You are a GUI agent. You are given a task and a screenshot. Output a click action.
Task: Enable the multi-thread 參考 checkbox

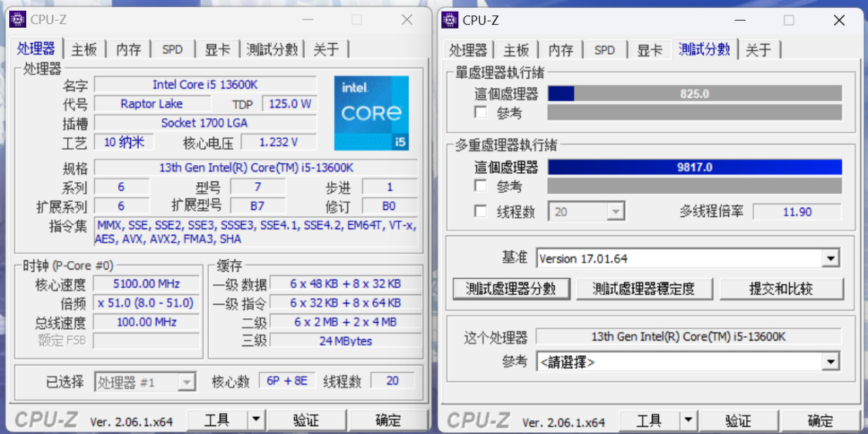(481, 185)
